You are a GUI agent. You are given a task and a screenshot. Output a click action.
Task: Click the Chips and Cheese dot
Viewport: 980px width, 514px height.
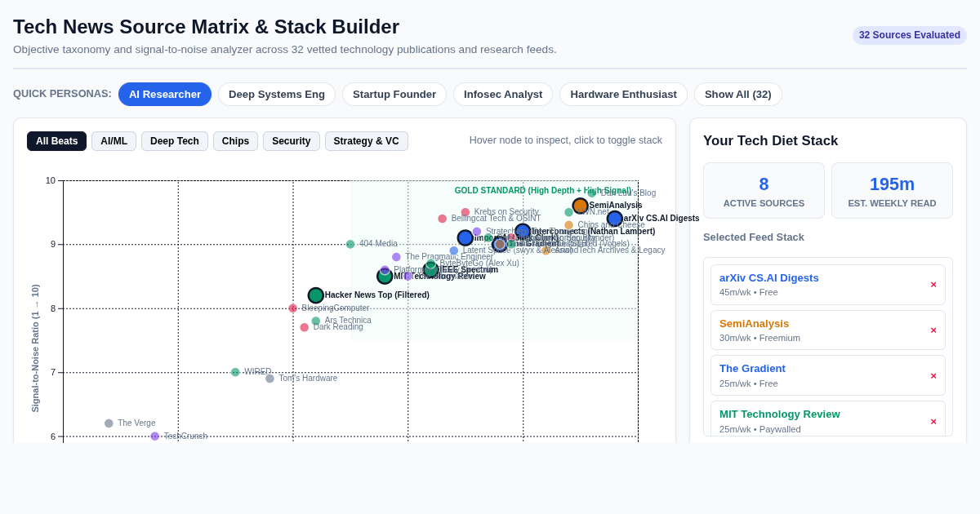coord(569,225)
